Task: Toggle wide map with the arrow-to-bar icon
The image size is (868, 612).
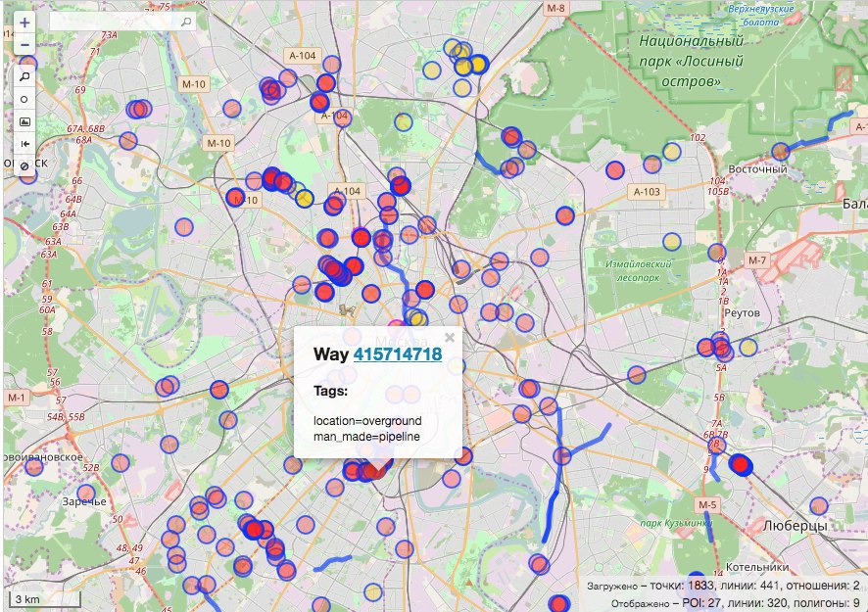Action: 24,143
